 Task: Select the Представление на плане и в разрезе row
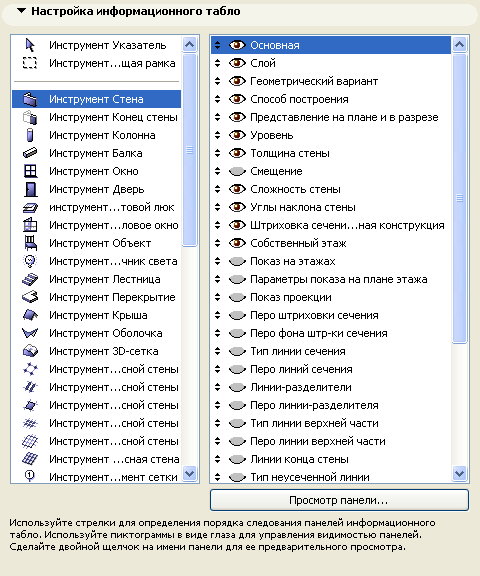(x=331, y=117)
